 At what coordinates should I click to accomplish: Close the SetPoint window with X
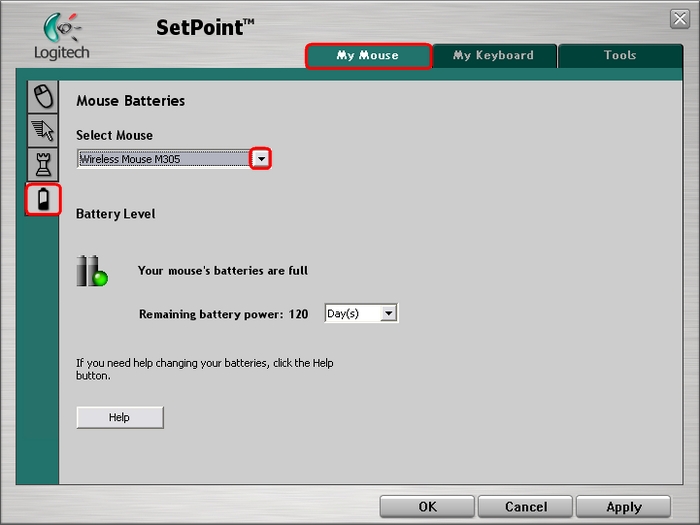[680, 19]
